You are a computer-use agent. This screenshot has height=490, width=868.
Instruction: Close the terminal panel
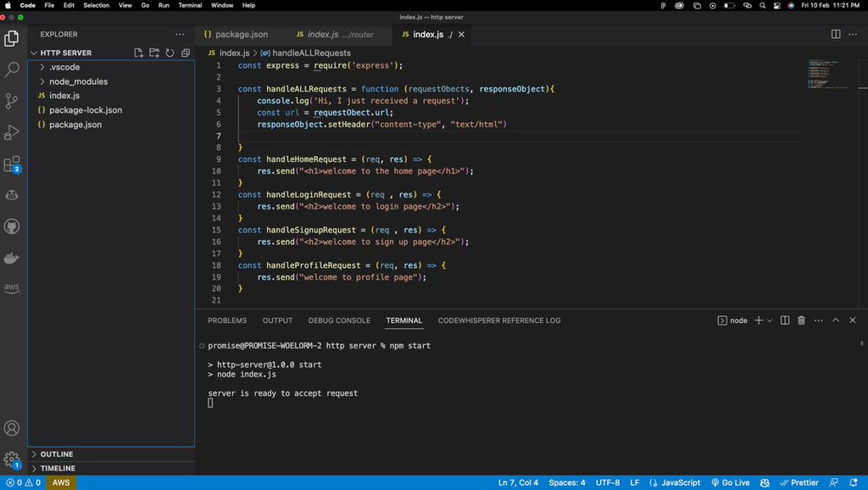point(853,320)
